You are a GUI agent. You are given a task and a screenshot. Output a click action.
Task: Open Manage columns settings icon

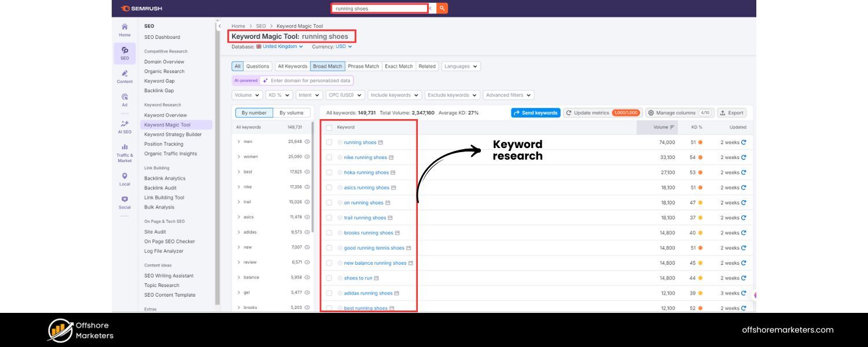pyautogui.click(x=650, y=112)
